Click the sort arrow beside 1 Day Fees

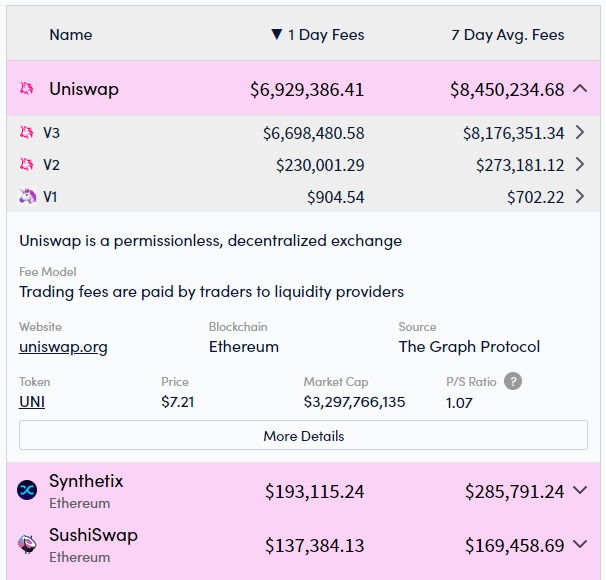click(277, 34)
